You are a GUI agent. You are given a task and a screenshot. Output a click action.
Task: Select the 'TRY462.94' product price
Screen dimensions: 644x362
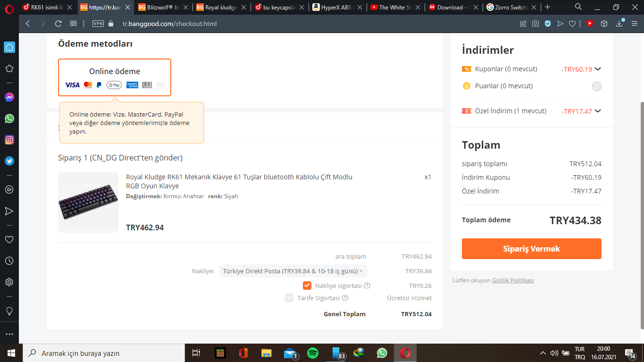point(145,227)
